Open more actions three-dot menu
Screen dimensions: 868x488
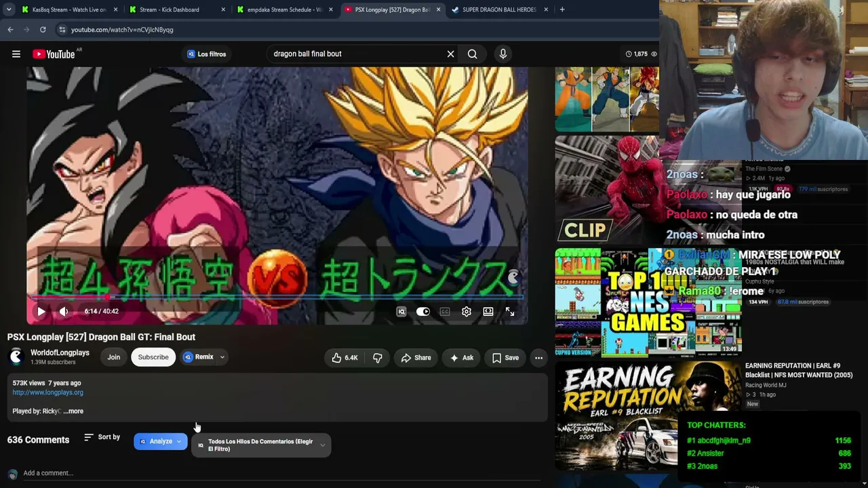pyautogui.click(x=538, y=358)
